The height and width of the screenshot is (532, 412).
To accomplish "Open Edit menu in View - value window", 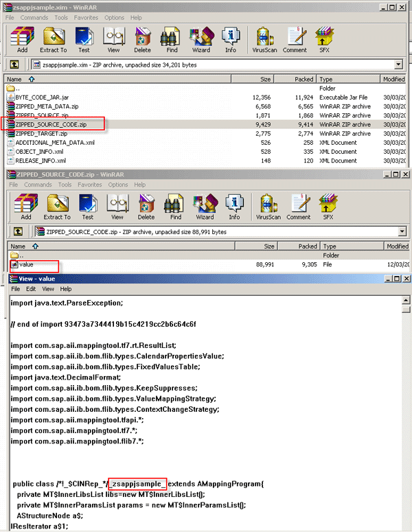I will [30, 289].
